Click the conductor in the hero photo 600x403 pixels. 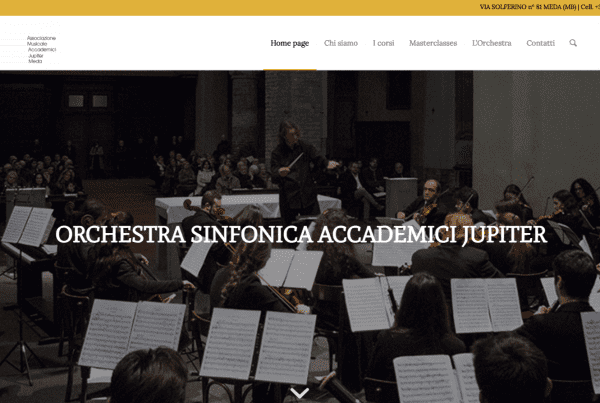[297, 170]
